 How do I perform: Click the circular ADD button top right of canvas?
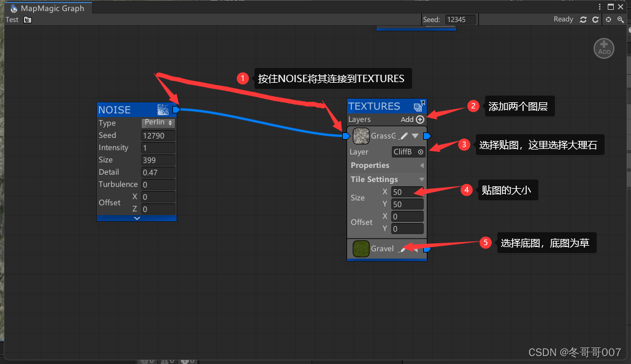tap(604, 48)
